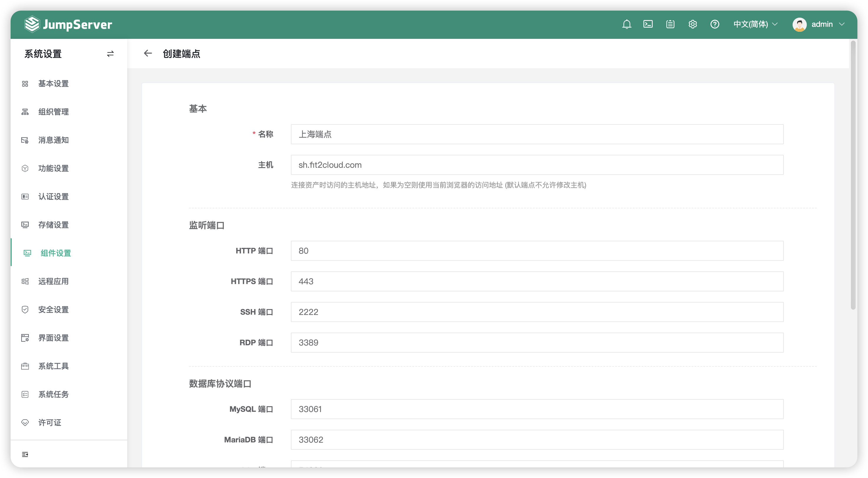The width and height of the screenshot is (868, 478).
Task: Click the JumpServer logo
Action: 68,24
